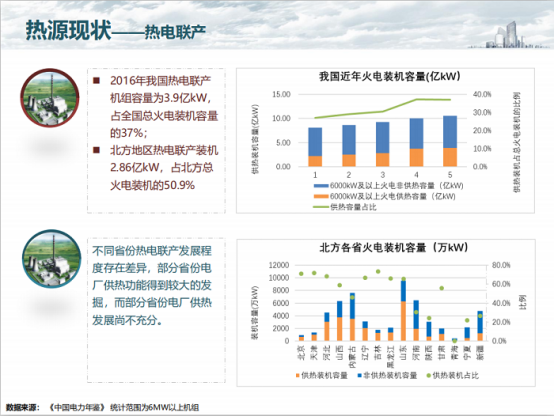The image size is (554, 417).
Task: Click the green dot legend 供热装机占比
Action: coord(429,376)
